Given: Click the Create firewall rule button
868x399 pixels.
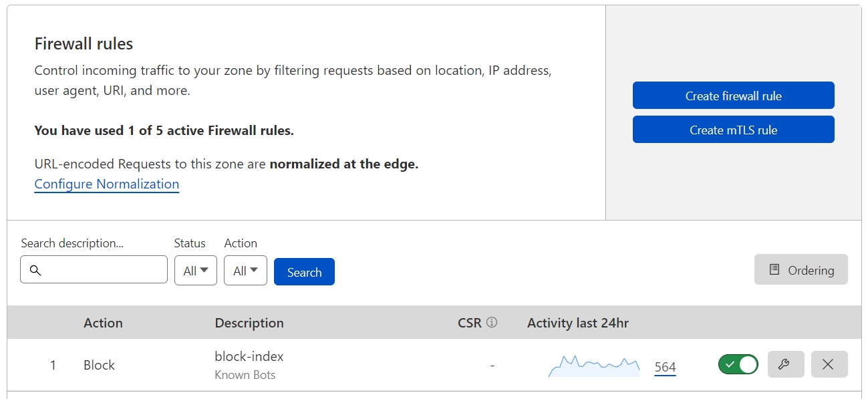Looking at the screenshot, I should point(733,96).
